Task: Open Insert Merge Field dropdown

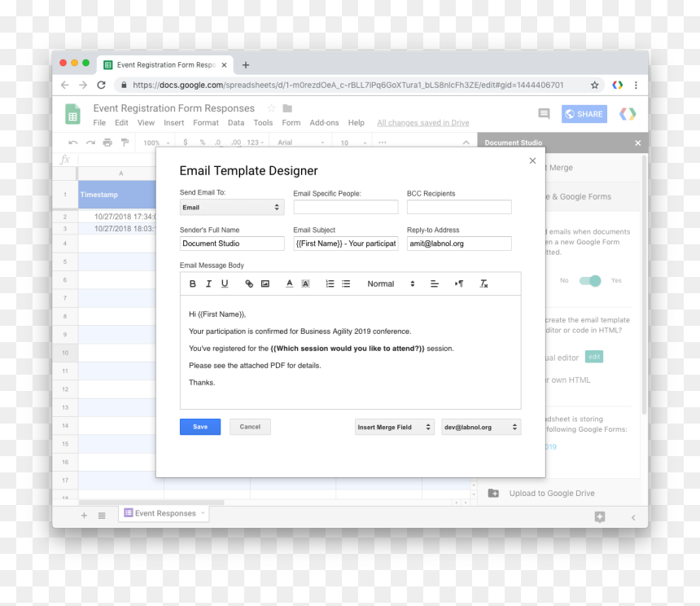Action: coord(394,427)
